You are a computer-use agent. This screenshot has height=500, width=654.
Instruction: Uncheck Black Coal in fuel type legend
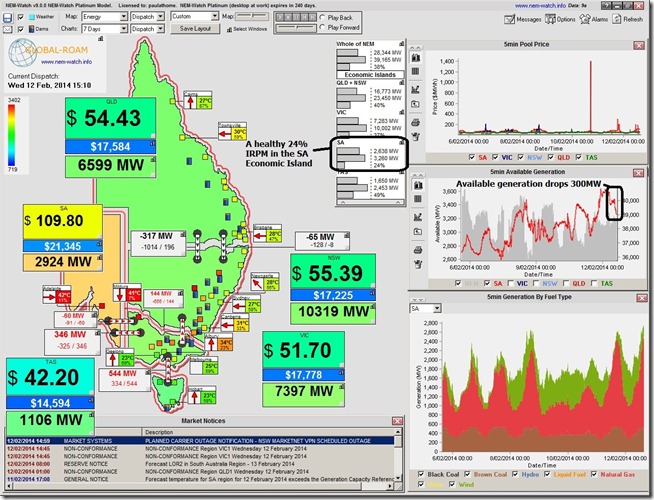[x=421, y=474]
